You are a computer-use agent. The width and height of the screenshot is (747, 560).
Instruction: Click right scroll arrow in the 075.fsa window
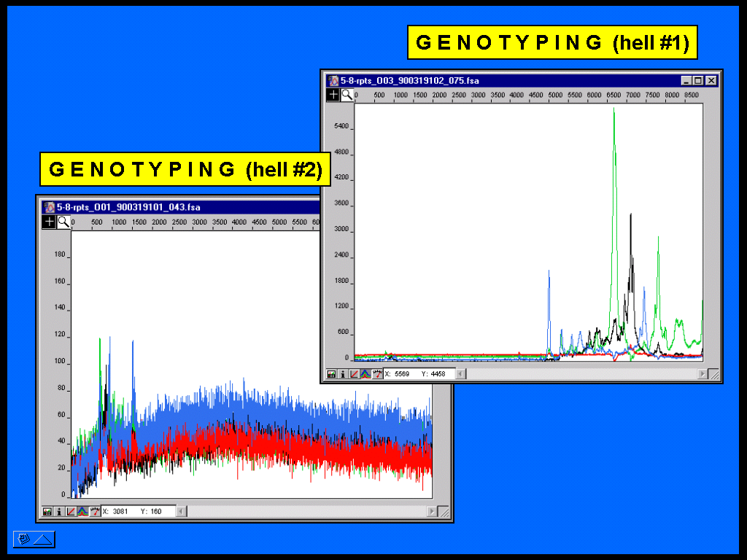[703, 374]
